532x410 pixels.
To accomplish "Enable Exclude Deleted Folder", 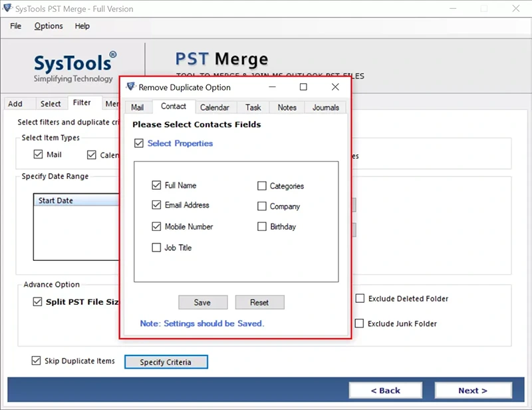I will 360,298.
